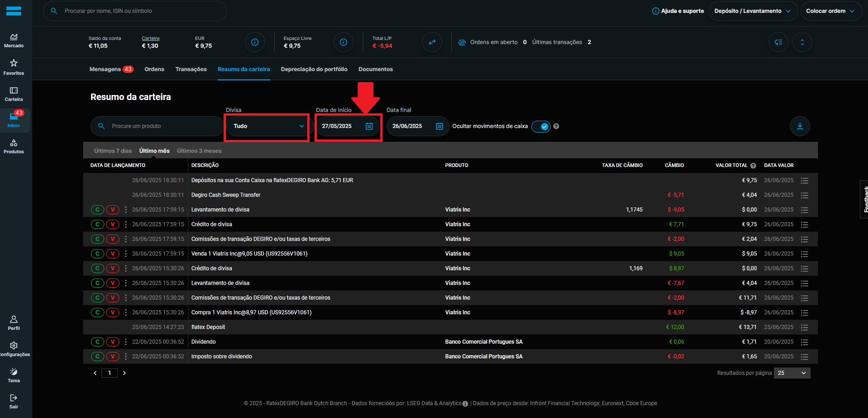The width and height of the screenshot is (868, 418).
Task: Click the green C button in Compra 1 Viatris row
Action: point(97,312)
